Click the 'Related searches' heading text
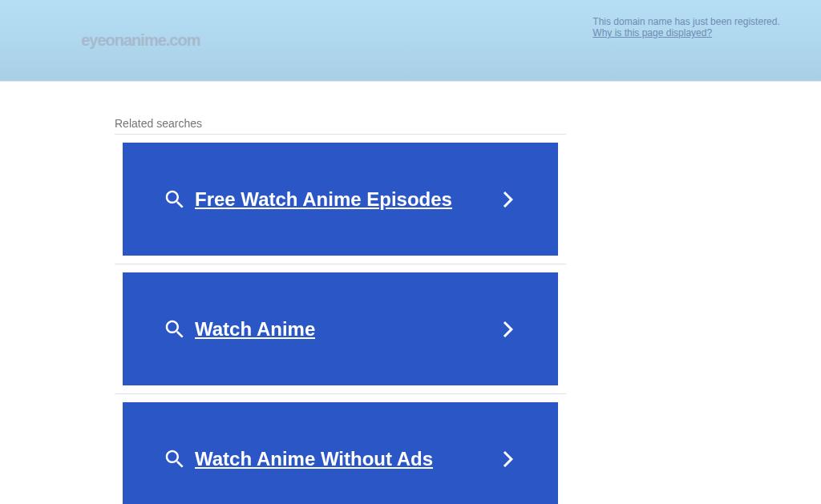 158,123
